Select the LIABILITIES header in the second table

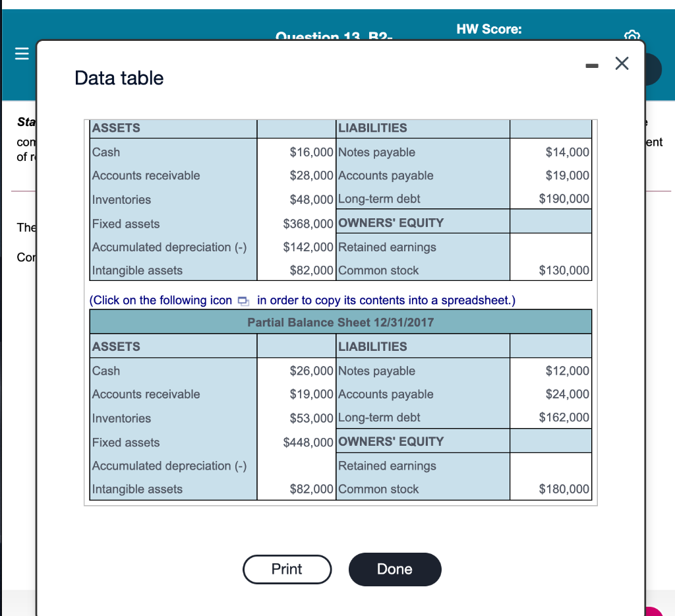(365, 346)
